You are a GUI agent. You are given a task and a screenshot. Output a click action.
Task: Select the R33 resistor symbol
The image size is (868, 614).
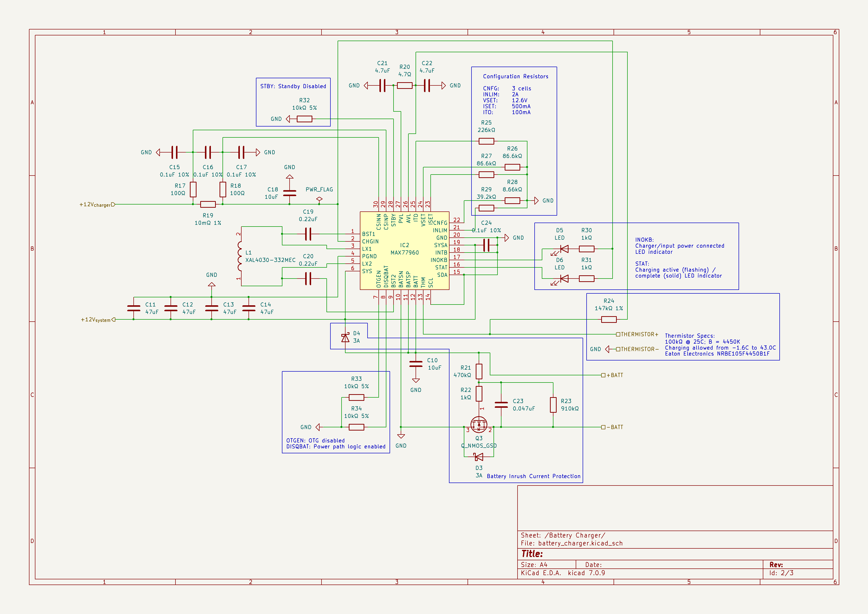[356, 397]
